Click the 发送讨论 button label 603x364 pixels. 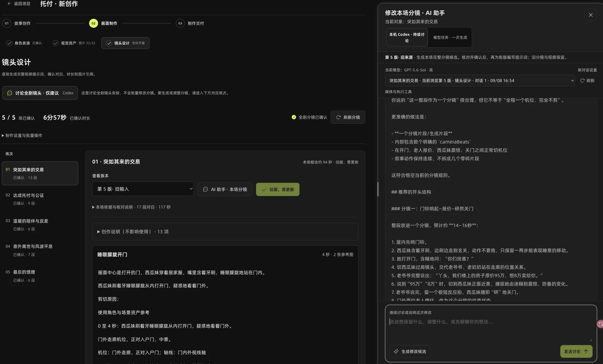[x=572, y=351]
